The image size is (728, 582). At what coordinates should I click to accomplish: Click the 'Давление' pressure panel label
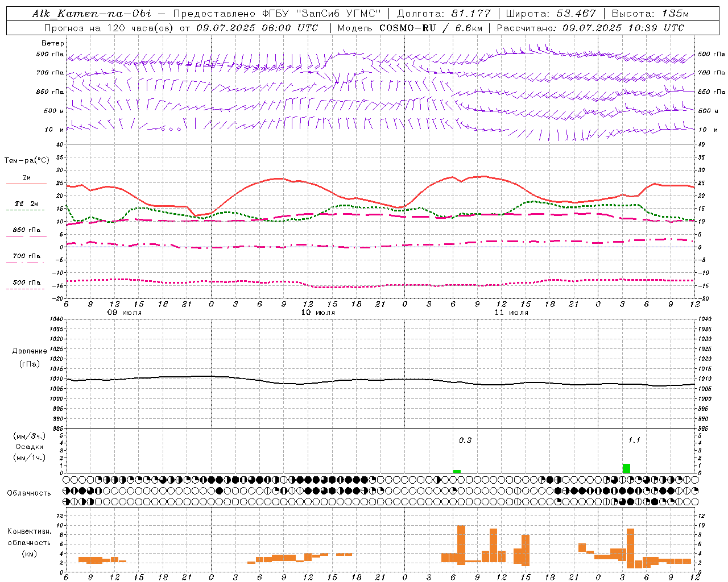[30, 351]
